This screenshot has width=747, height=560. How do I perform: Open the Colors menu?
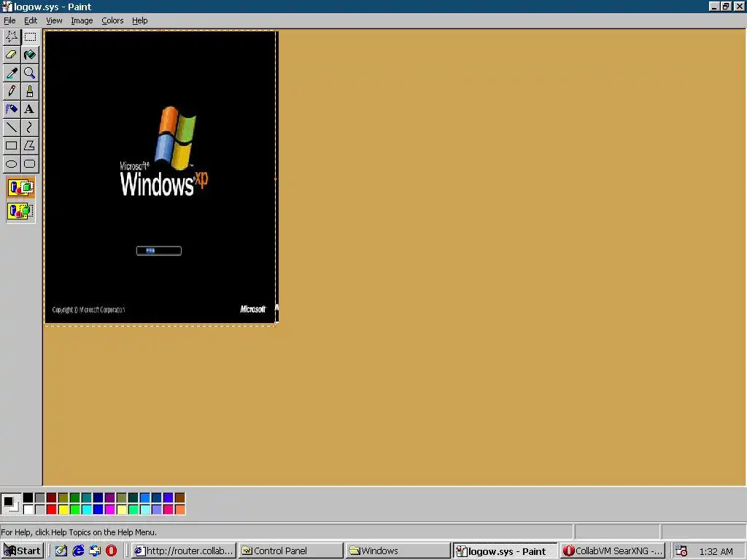coord(112,20)
